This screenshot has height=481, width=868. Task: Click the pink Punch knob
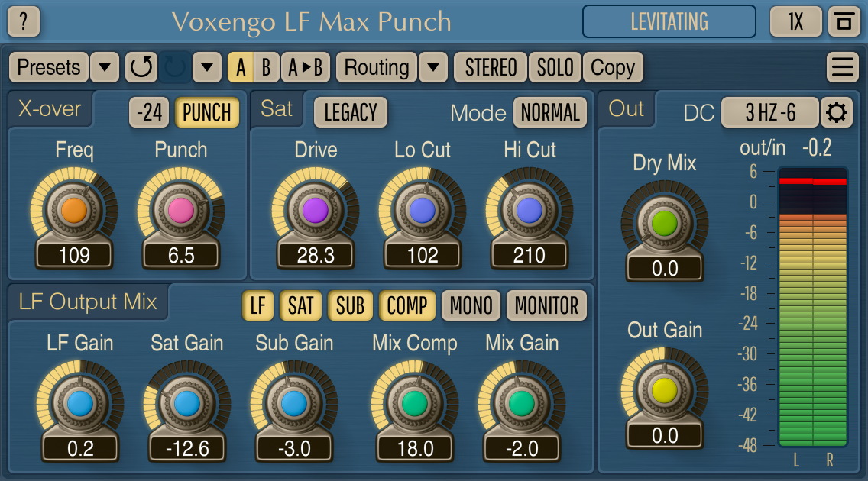click(x=181, y=210)
